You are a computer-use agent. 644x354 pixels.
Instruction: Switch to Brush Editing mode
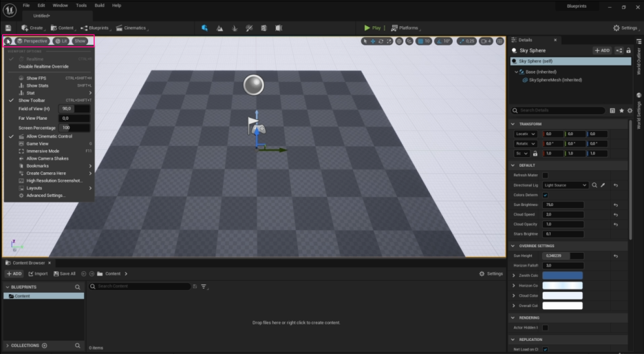coord(279,28)
